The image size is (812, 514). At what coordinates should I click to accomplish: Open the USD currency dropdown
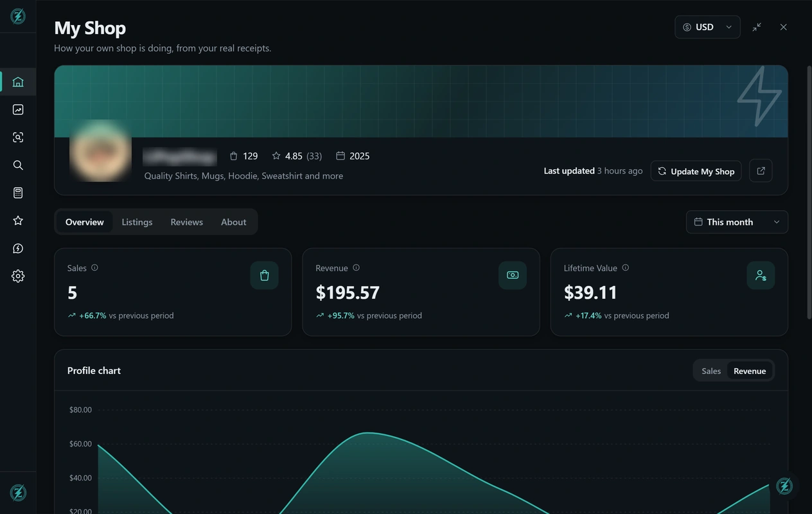coord(707,27)
